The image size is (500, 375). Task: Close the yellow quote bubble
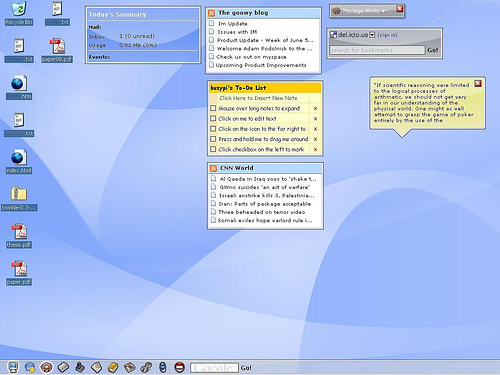478,83
